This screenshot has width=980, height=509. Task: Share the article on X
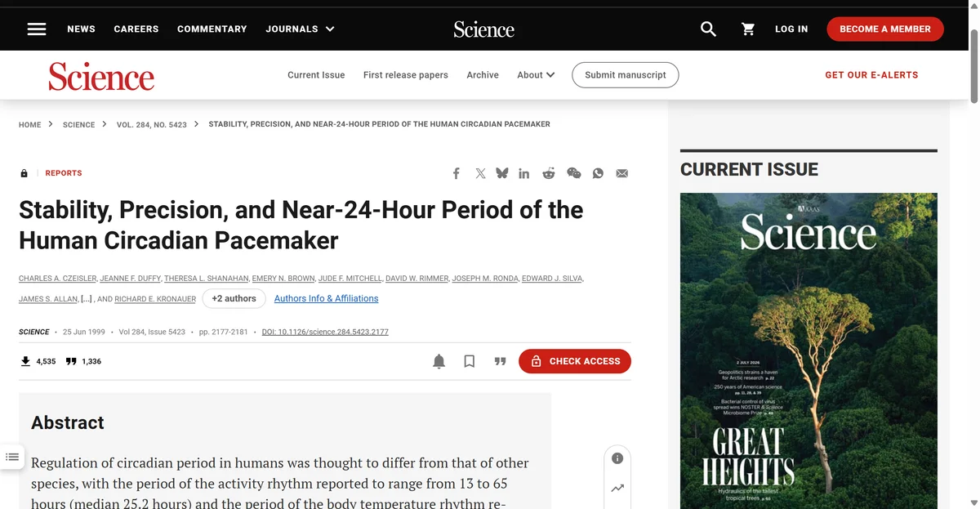480,173
